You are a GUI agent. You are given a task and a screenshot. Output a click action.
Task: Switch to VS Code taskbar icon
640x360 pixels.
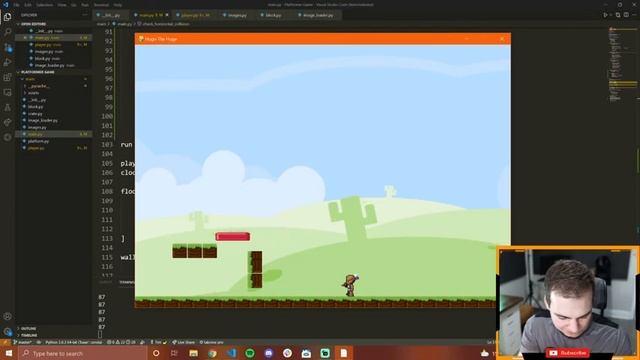(x=231, y=353)
